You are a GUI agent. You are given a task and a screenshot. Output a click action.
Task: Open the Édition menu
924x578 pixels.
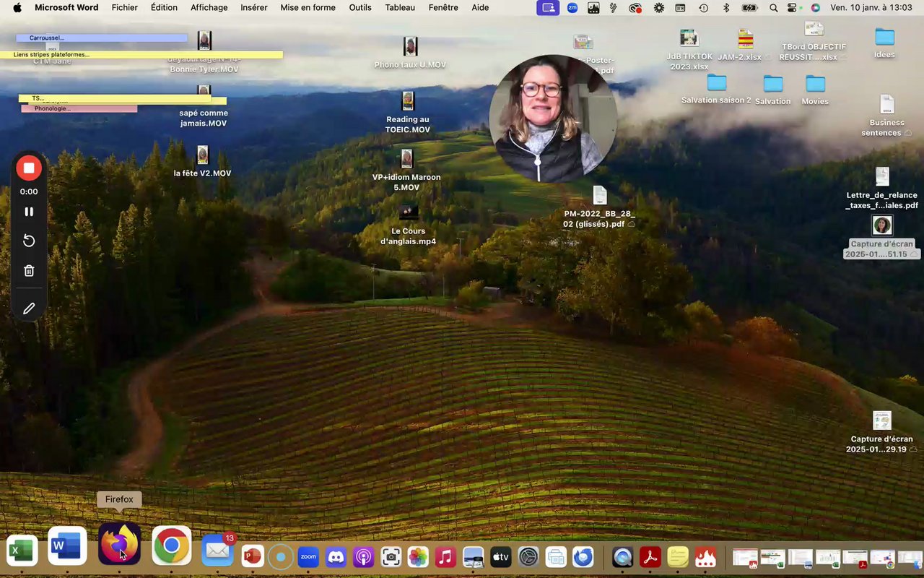pyautogui.click(x=164, y=8)
